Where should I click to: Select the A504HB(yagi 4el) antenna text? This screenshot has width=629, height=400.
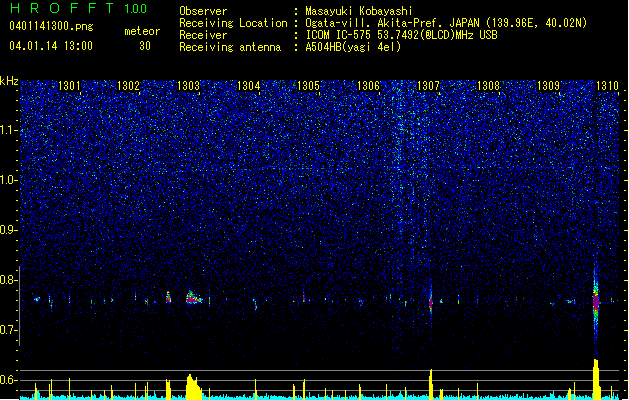pyautogui.click(x=353, y=47)
